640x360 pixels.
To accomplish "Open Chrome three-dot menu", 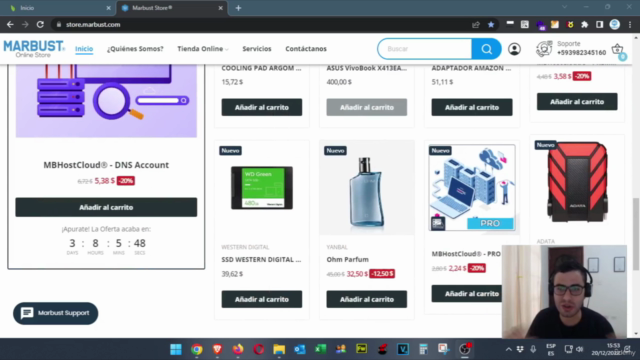I will point(630,24).
